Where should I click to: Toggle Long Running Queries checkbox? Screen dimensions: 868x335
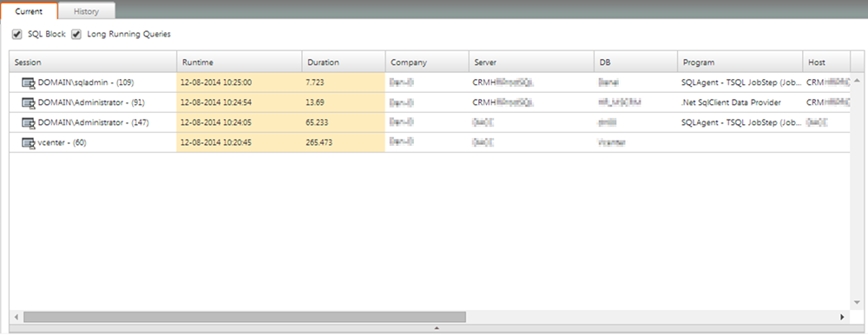76,35
